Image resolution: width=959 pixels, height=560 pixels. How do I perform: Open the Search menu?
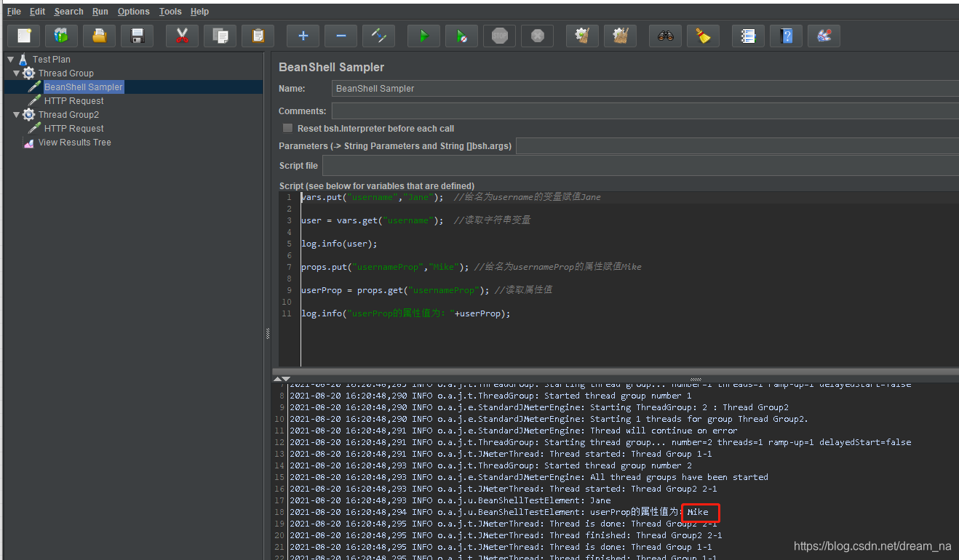68,12
